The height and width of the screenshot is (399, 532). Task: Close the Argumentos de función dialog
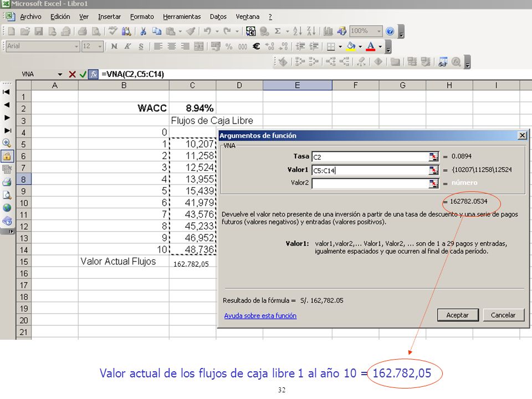(522, 135)
